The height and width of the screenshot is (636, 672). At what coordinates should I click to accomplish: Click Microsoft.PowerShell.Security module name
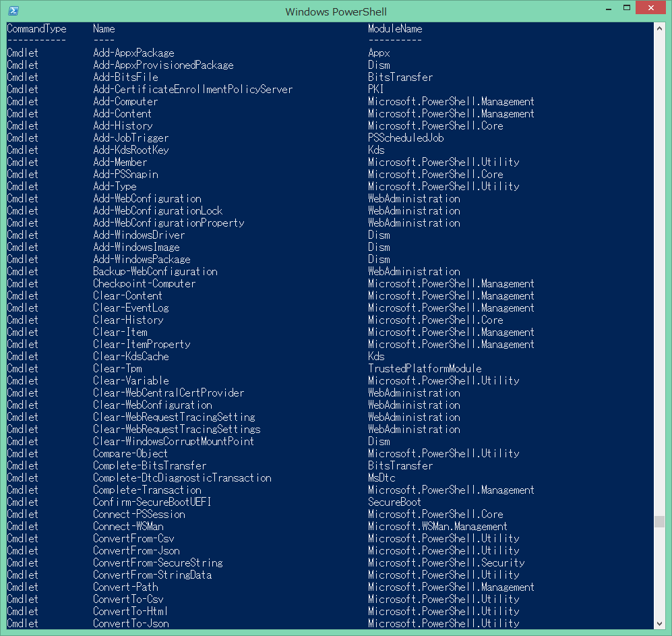[x=446, y=562]
